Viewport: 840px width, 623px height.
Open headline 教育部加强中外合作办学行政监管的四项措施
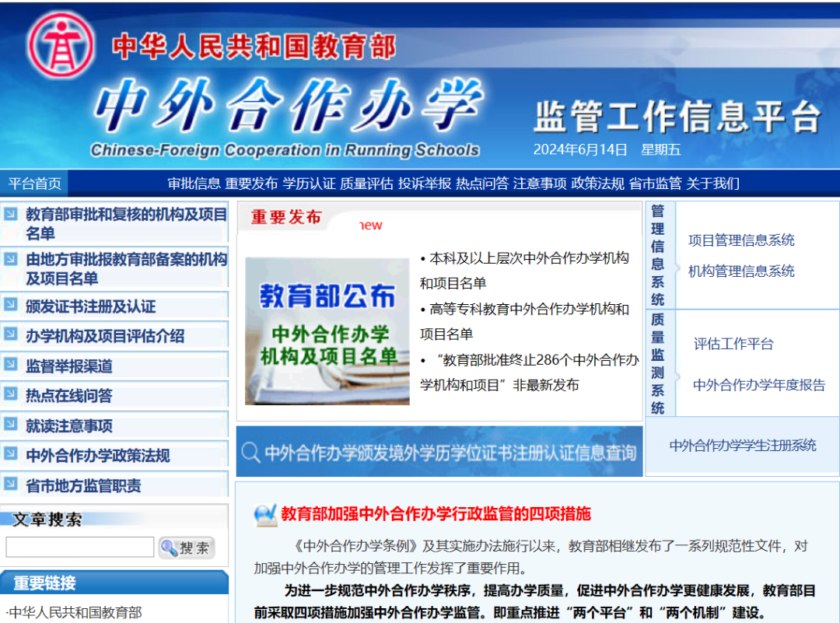point(436,513)
